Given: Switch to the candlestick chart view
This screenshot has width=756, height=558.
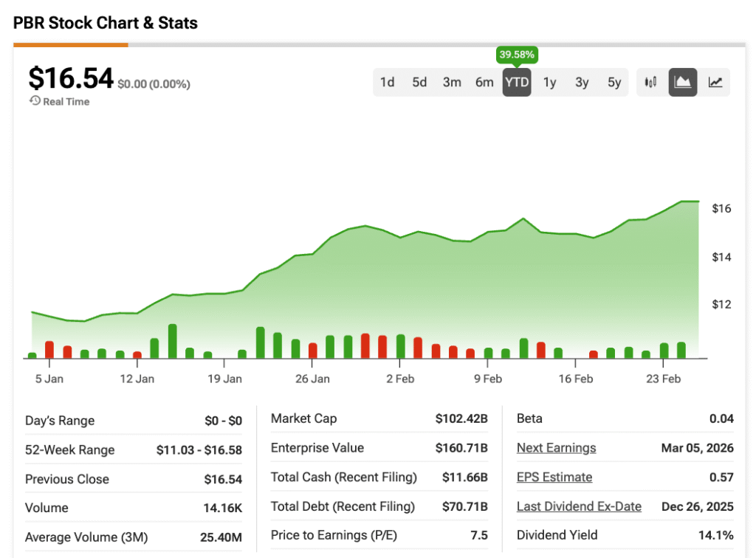Looking at the screenshot, I should click(x=650, y=83).
